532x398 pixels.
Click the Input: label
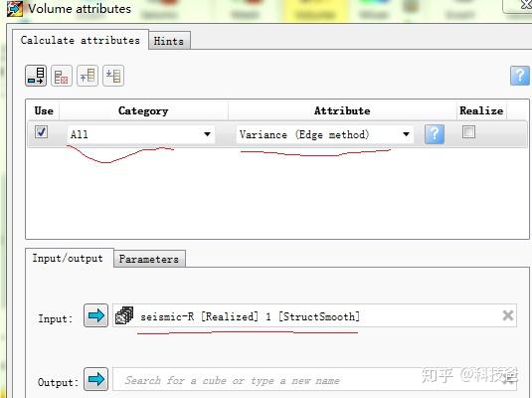(55, 318)
